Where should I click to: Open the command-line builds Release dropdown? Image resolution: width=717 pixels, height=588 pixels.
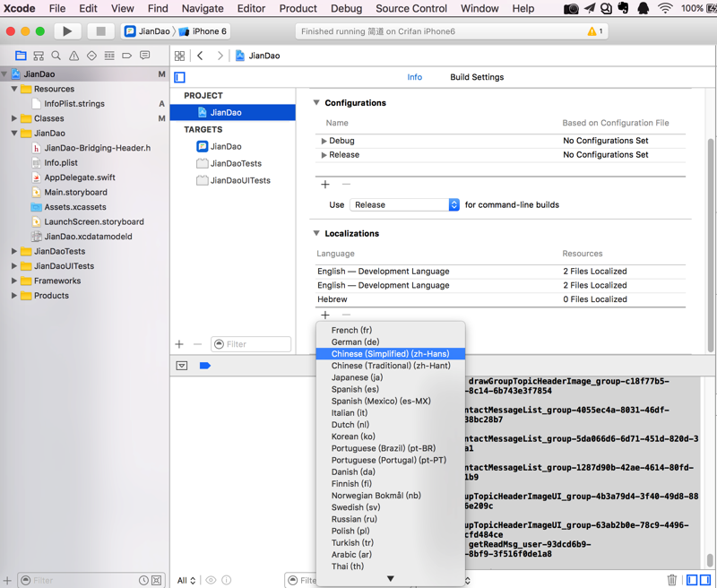pos(404,205)
